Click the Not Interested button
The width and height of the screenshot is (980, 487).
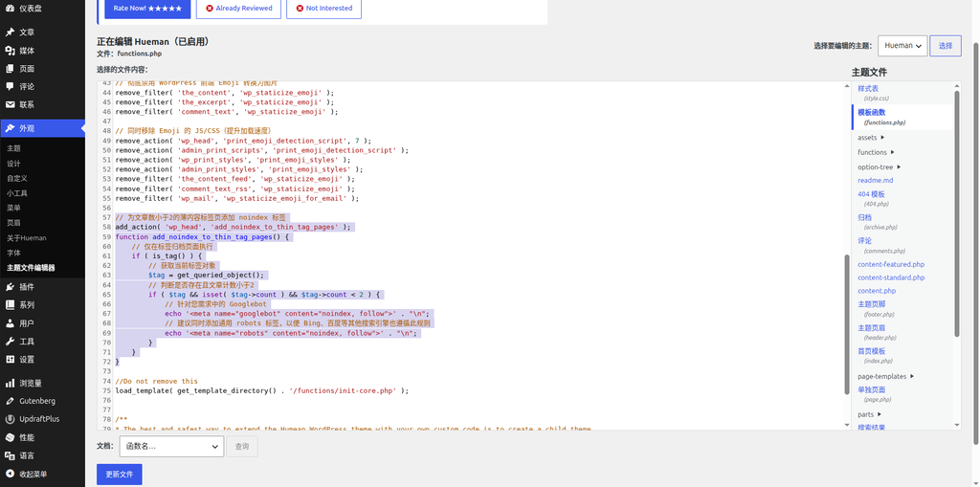click(323, 8)
